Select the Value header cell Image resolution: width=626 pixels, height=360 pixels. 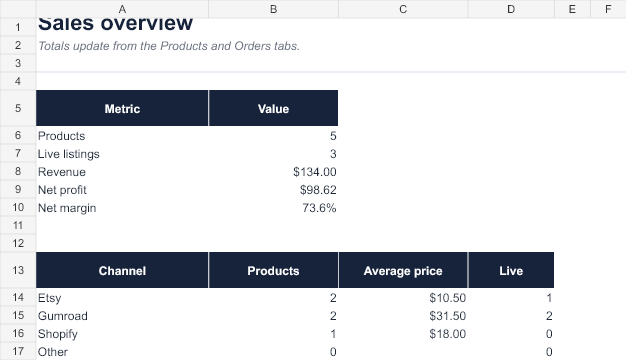coord(273,108)
